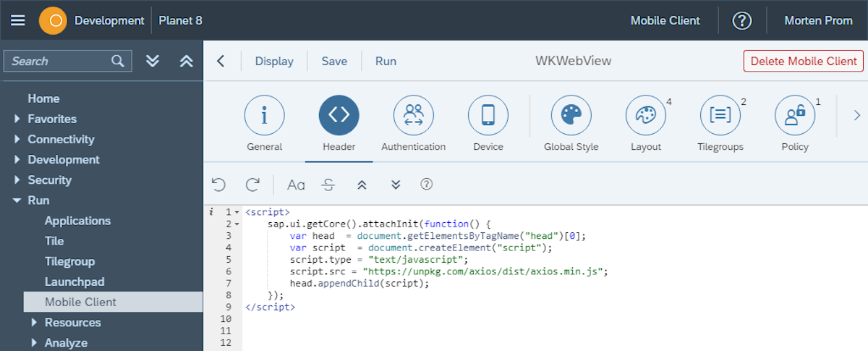Screen dimensions: 868x351
Task: Expand the Connectivity tree node
Action: 17,139
